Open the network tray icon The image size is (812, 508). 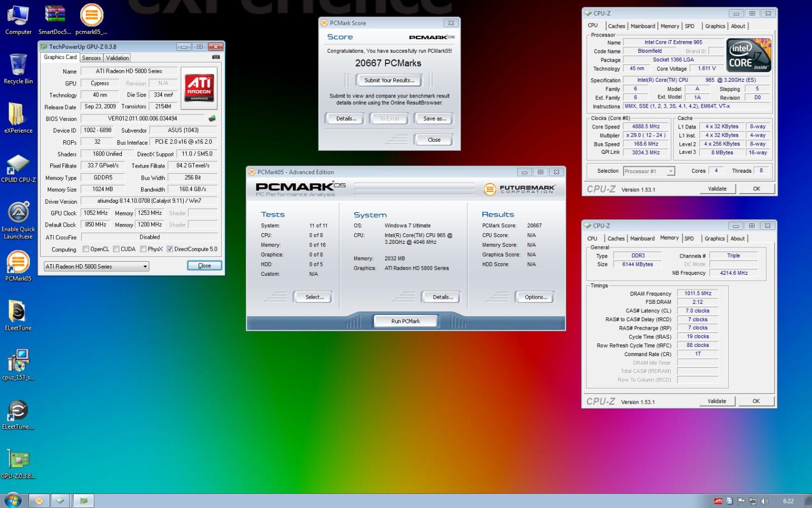pyautogui.click(x=753, y=501)
